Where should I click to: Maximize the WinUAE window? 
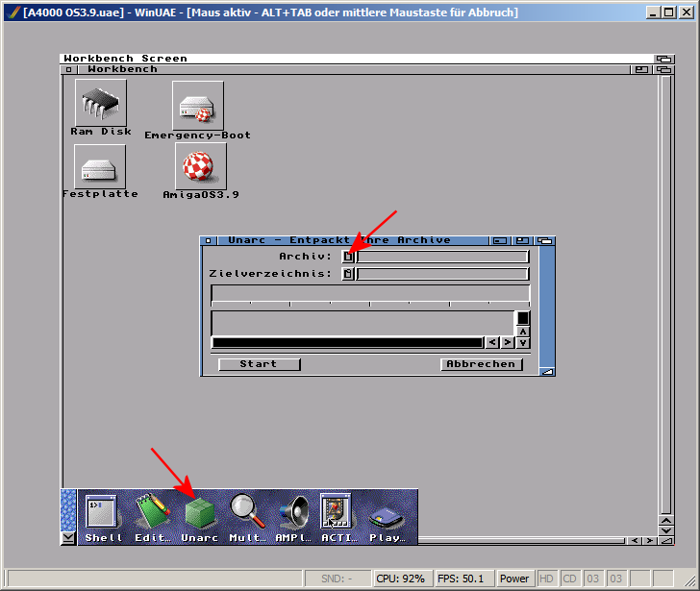click(669, 12)
